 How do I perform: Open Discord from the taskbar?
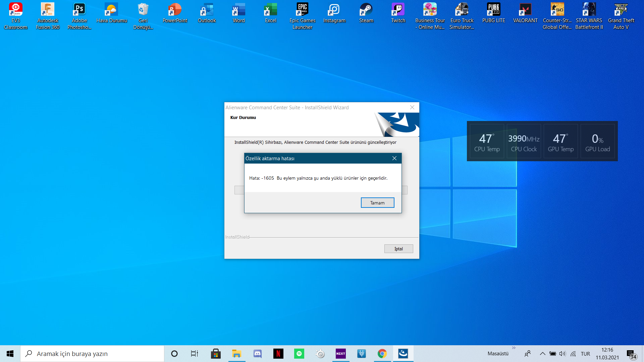click(x=258, y=354)
